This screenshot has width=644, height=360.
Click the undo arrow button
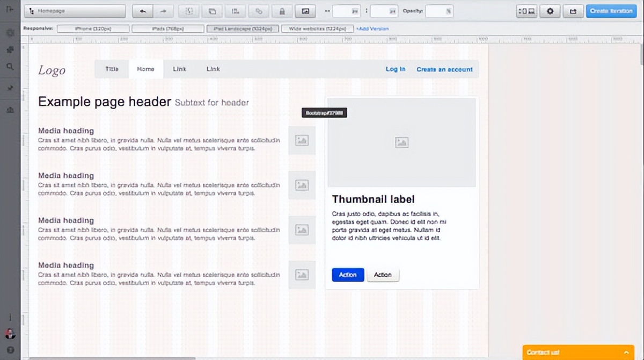142,11
